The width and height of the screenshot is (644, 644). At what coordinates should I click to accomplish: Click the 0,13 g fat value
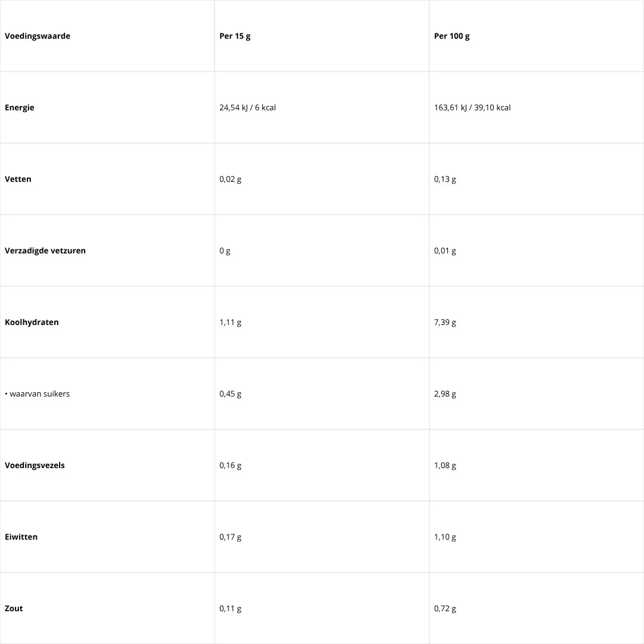pos(445,179)
